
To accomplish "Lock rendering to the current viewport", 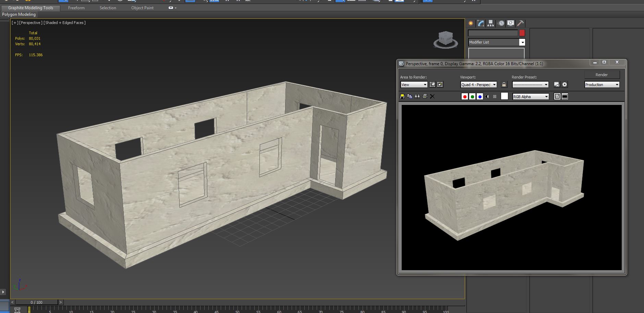I will [x=504, y=84].
